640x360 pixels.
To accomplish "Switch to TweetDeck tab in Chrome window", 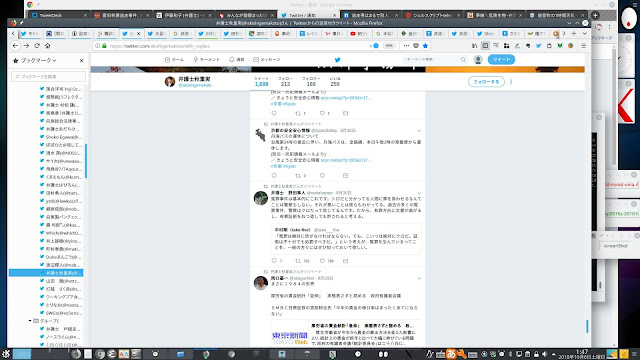I will coord(60,15).
